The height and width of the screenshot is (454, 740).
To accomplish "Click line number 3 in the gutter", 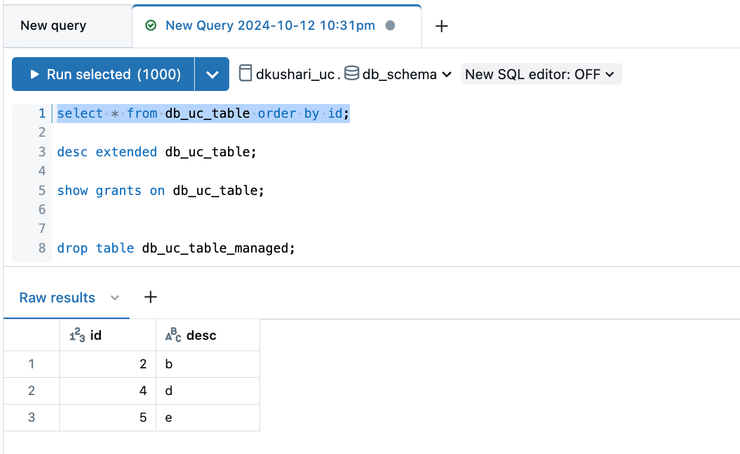I will point(42,152).
